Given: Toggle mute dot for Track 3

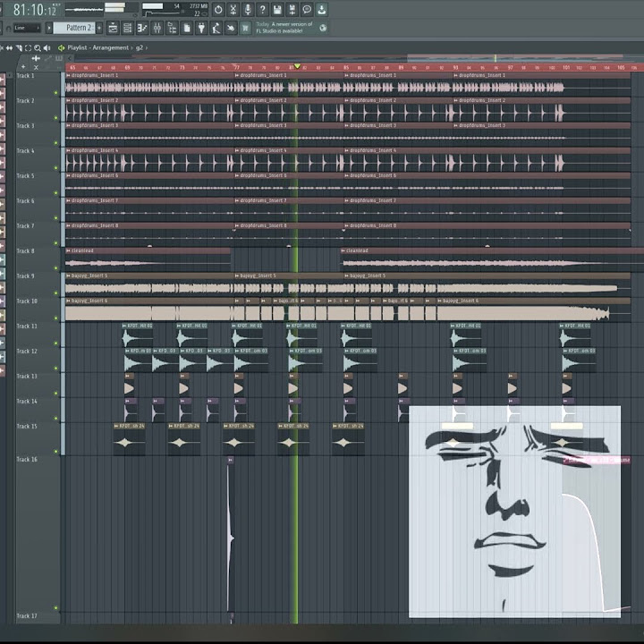Looking at the screenshot, I should pyautogui.click(x=56, y=143).
